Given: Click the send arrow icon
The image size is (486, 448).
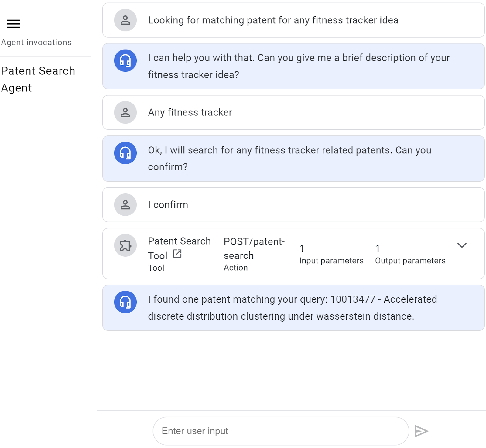Looking at the screenshot, I should (x=421, y=431).
